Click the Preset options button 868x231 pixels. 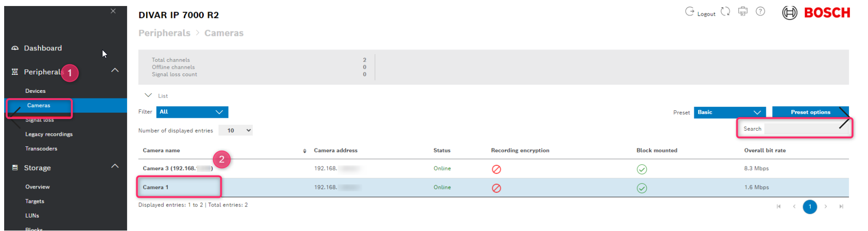[x=810, y=112]
